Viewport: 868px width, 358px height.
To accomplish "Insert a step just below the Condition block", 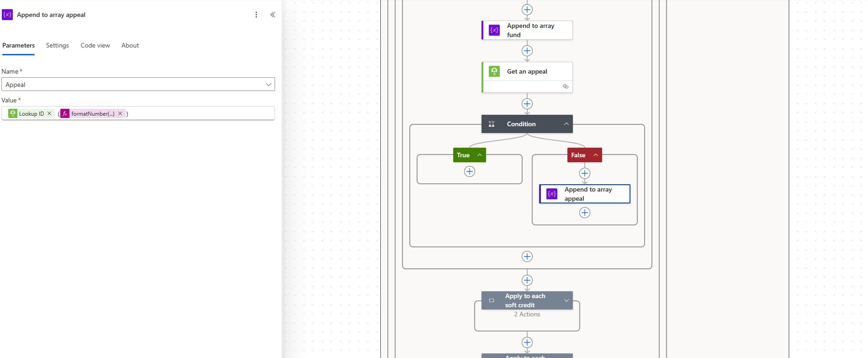I will pos(527,256).
